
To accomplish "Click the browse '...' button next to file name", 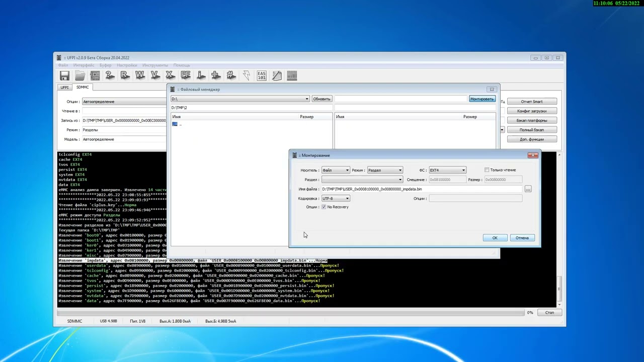I will [x=528, y=189].
